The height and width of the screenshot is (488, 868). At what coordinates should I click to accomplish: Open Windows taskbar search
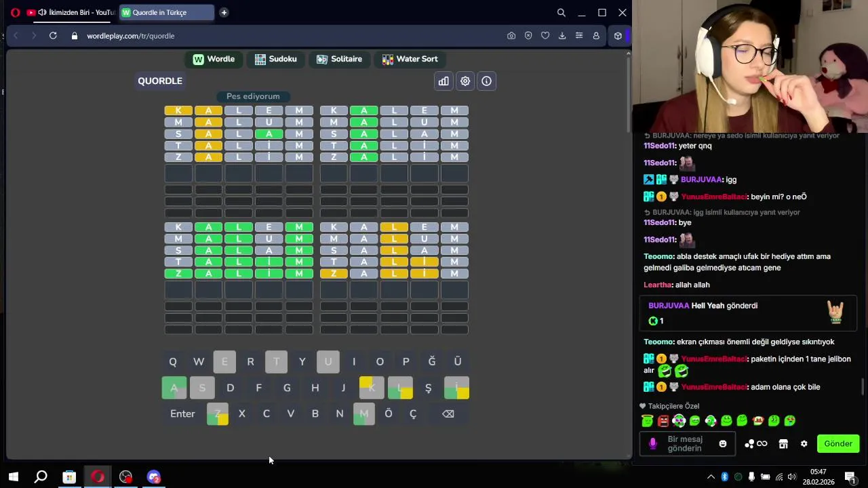tap(41, 477)
